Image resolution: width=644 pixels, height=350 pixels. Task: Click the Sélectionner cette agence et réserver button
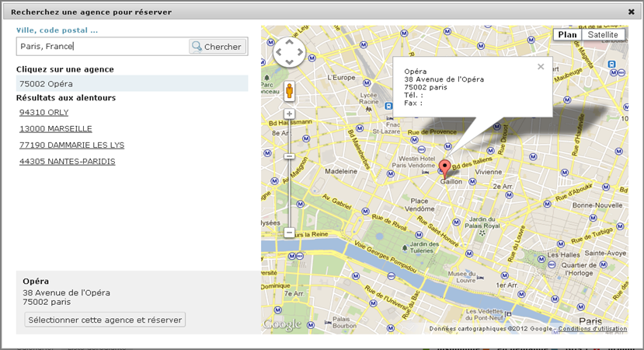(105, 320)
